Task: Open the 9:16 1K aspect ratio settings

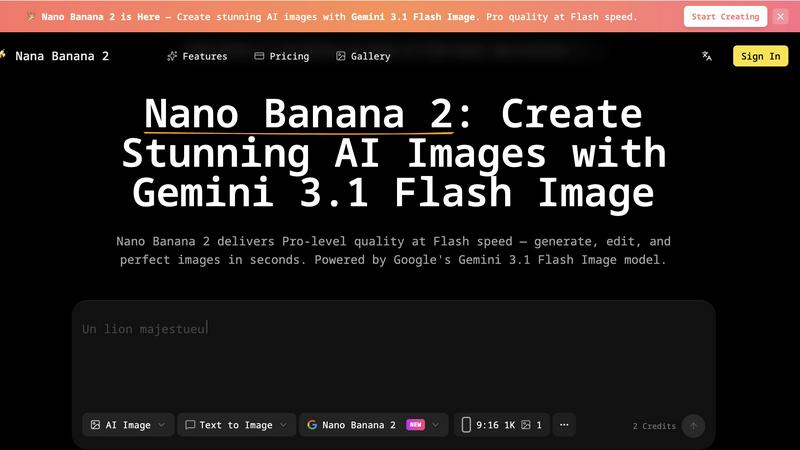Action: tap(502, 425)
